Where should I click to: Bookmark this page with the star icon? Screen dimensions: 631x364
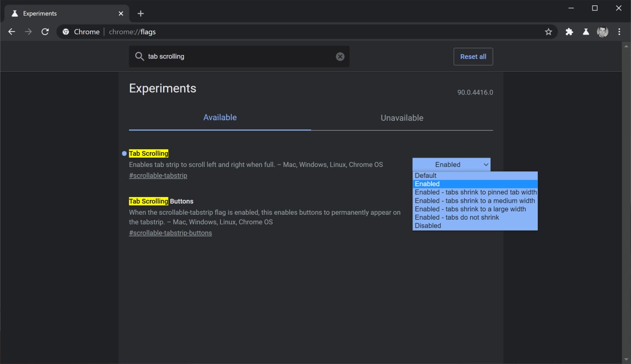[x=548, y=32]
